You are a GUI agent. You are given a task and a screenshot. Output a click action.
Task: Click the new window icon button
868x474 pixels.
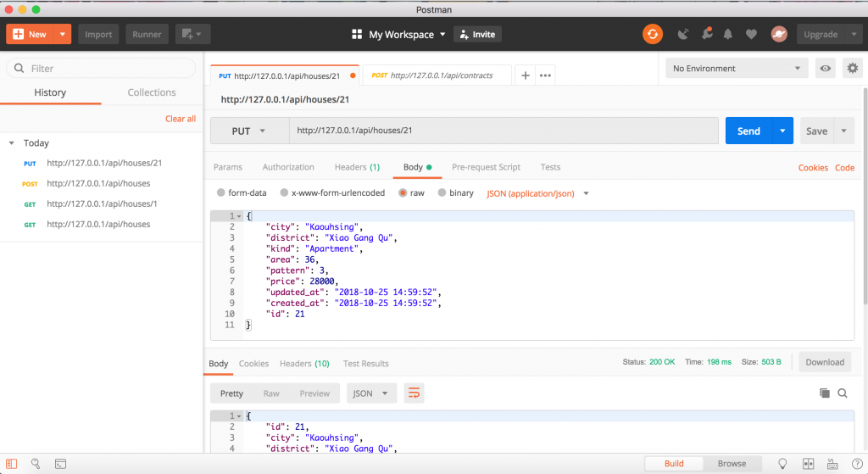tap(192, 34)
